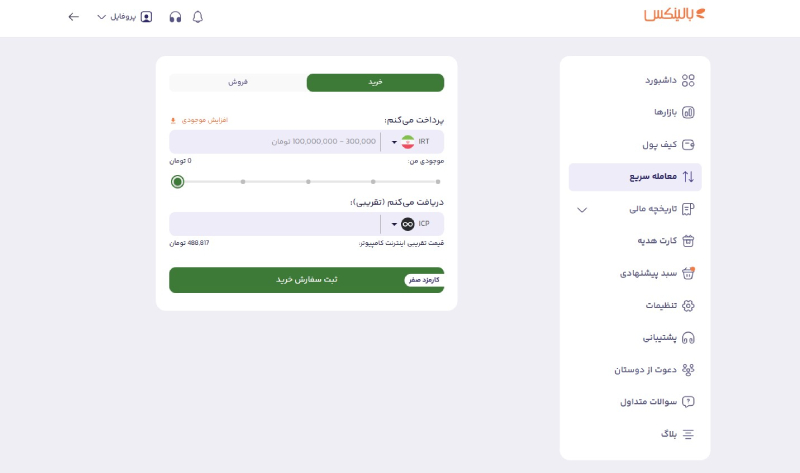Screen dimensions: 800x473
Task: Click the back arrow icon
Action: (x=73, y=17)
